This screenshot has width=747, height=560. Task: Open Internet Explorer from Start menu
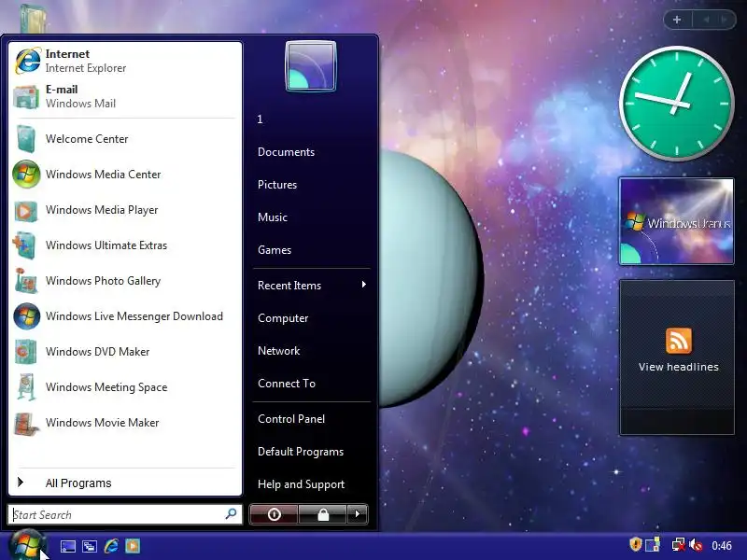tap(125, 61)
